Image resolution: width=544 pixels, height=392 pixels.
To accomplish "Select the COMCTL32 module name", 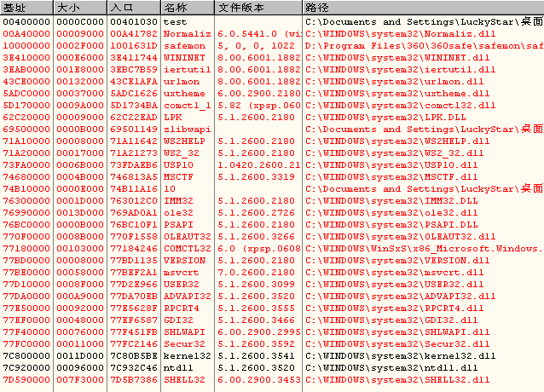I will (x=188, y=249).
